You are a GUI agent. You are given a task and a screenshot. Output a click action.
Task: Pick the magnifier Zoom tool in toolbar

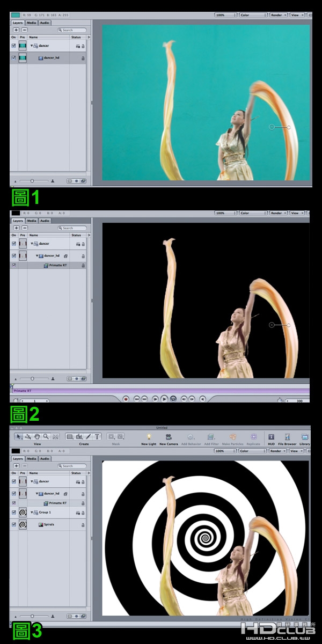pos(46,437)
